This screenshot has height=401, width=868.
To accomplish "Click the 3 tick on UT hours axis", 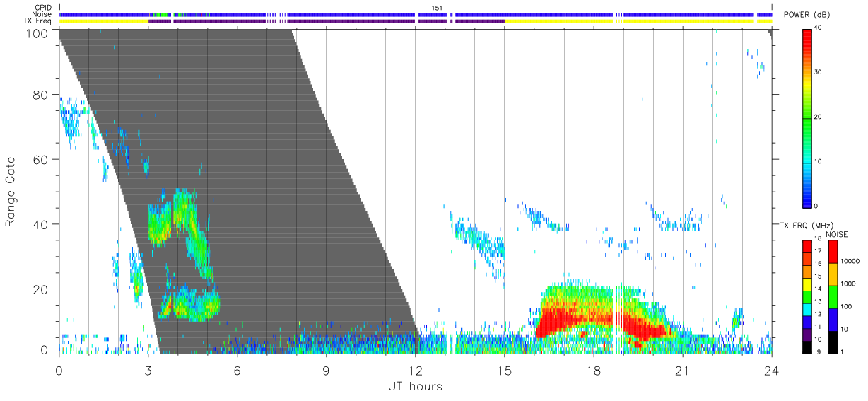I will click(148, 371).
